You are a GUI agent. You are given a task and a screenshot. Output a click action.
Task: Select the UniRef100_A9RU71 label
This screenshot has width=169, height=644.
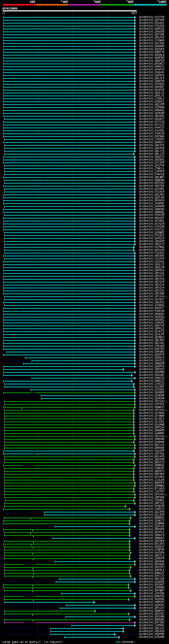(x=152, y=381)
